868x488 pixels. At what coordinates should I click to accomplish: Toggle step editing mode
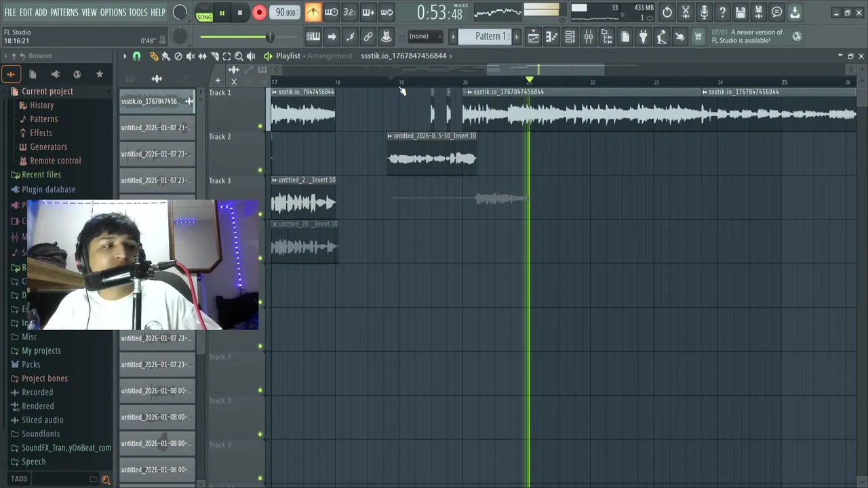point(350,37)
